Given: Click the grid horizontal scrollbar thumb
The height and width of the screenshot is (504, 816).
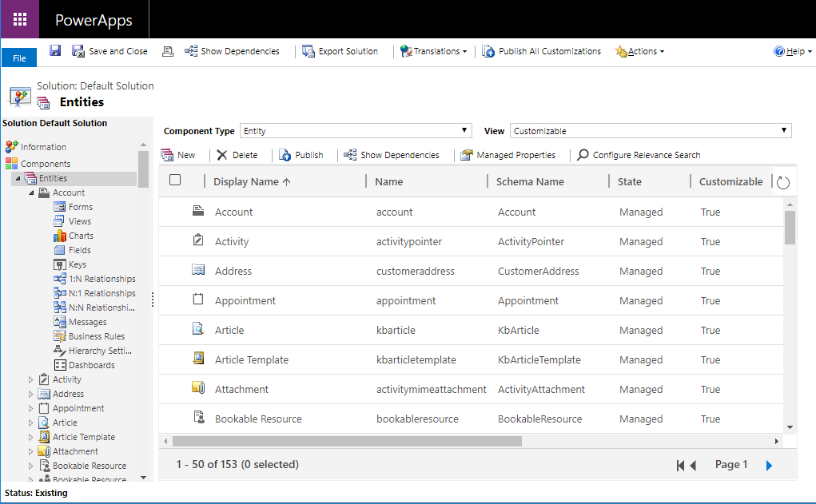Looking at the screenshot, I should [x=347, y=441].
